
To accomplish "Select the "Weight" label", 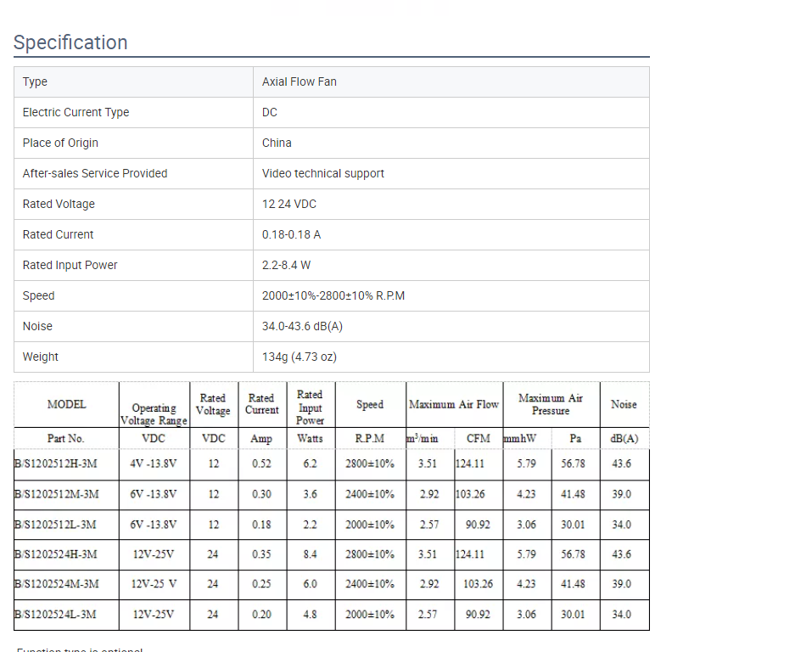I will 41,357.
